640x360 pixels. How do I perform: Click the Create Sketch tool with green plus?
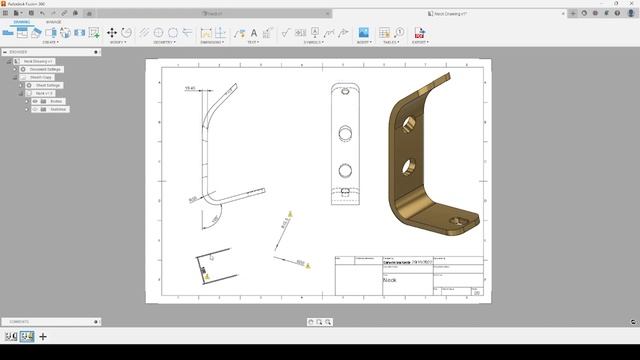coord(94,32)
